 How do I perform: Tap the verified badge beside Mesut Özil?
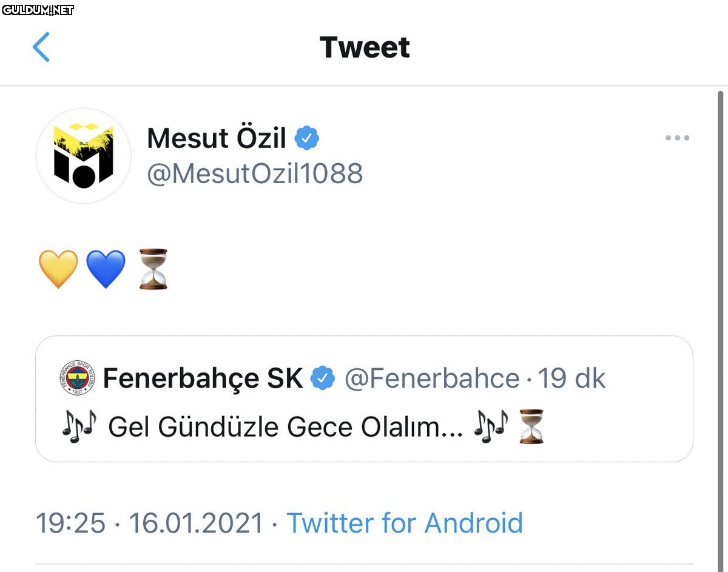307,138
